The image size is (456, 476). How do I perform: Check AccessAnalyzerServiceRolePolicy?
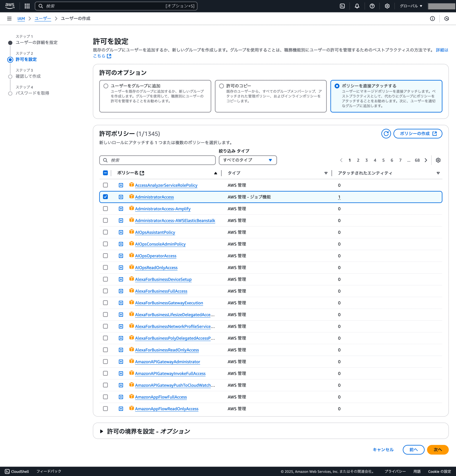coord(105,185)
